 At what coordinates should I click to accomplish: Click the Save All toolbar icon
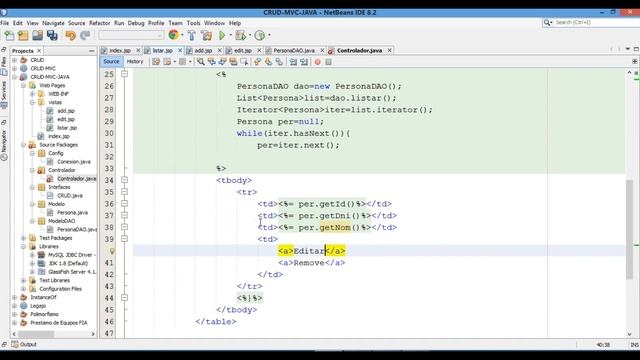coord(52,36)
